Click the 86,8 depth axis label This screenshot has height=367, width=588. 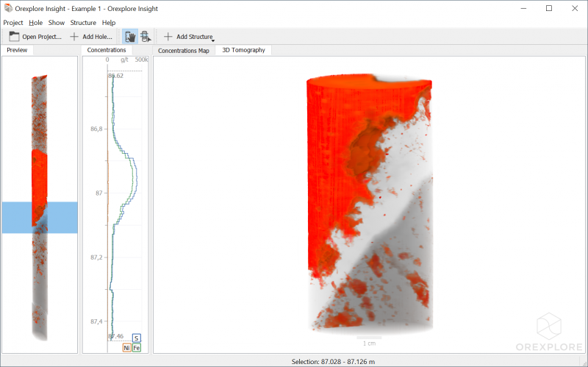(96, 129)
